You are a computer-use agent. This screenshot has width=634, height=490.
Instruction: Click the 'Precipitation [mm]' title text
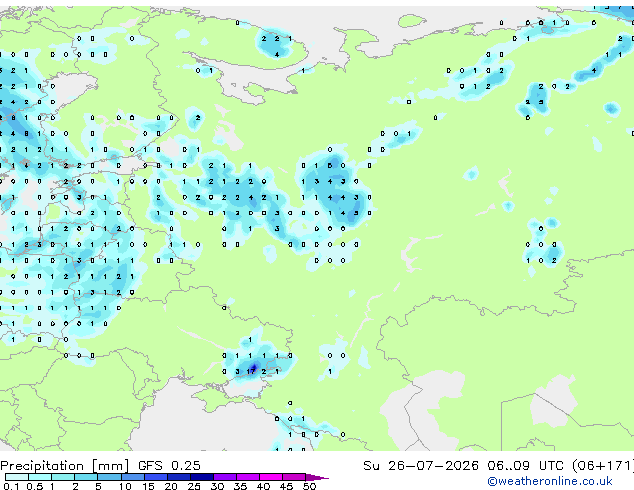pos(65,466)
